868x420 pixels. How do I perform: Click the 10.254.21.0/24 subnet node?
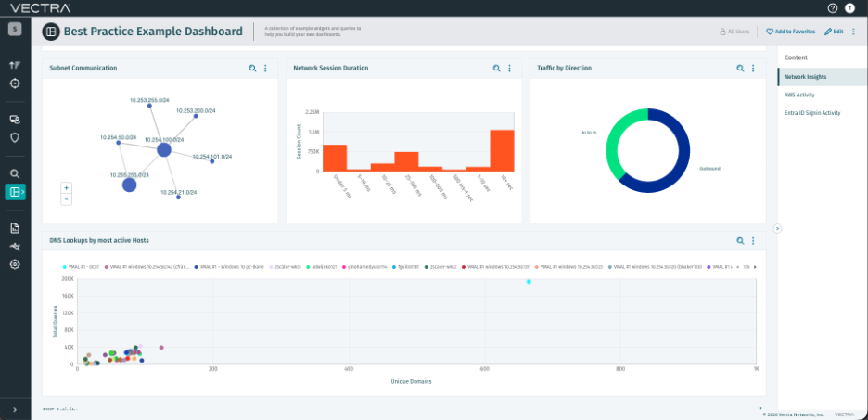point(178,197)
